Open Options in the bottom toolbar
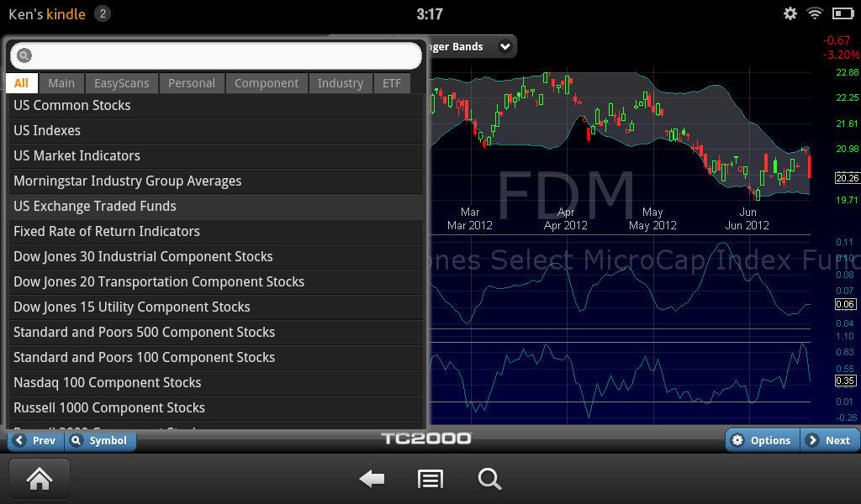Image resolution: width=861 pixels, height=504 pixels. pyautogui.click(x=761, y=439)
